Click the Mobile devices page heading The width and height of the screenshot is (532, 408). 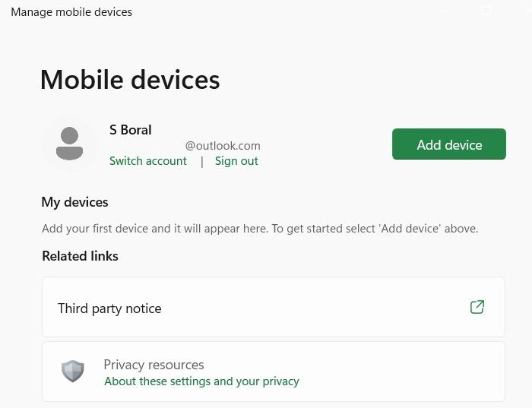click(x=130, y=80)
